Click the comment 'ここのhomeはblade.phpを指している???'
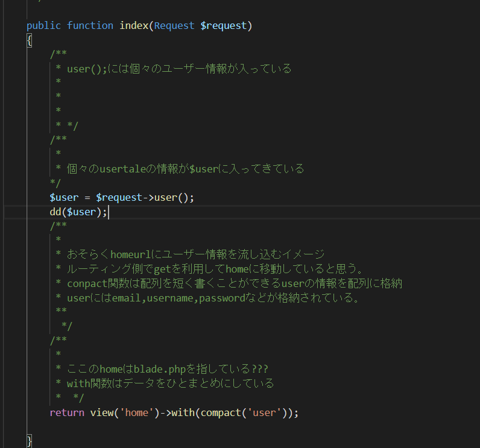The width and height of the screenshot is (480, 448). coord(168,369)
